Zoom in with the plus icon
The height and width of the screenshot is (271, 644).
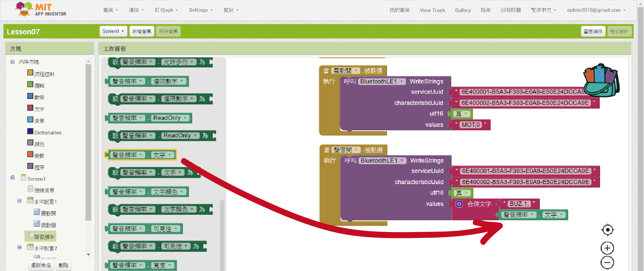point(607,248)
